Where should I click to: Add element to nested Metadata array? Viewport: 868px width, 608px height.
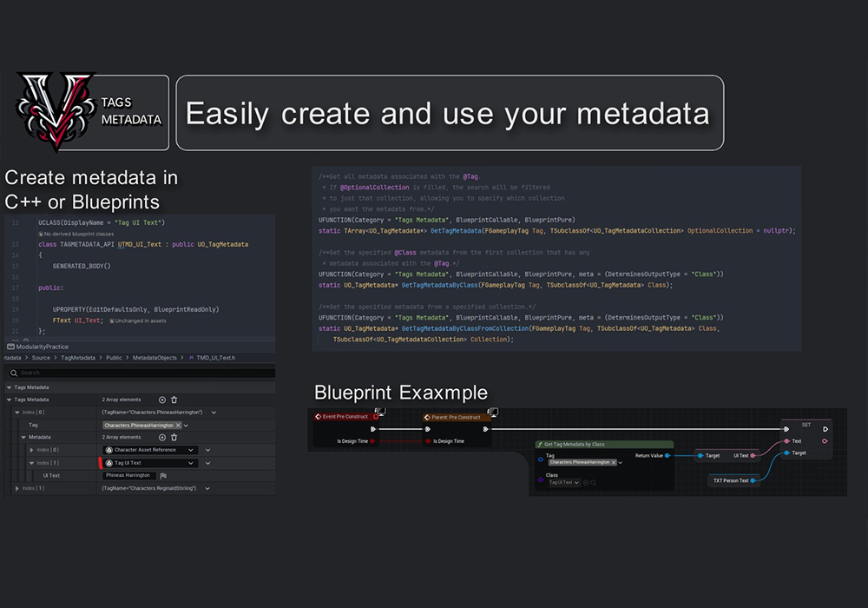[x=161, y=437]
